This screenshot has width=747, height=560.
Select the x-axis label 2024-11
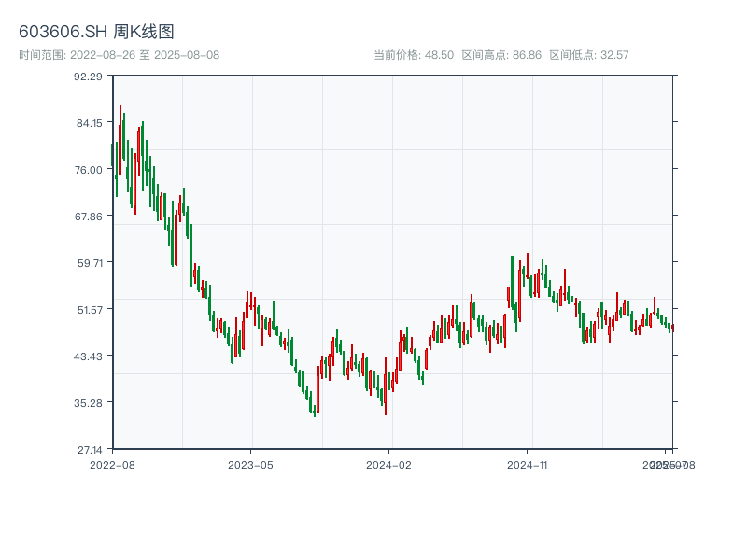pos(528,465)
